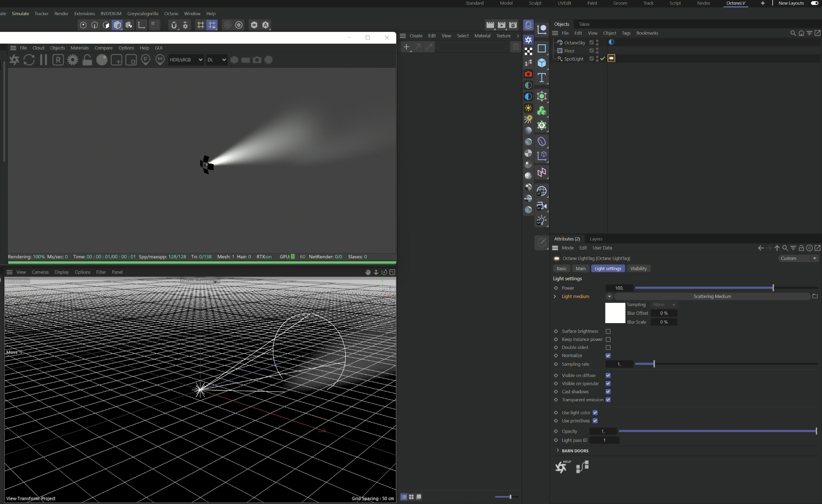Switch to the Takes panel
This screenshot has width=822, height=504.
click(584, 24)
